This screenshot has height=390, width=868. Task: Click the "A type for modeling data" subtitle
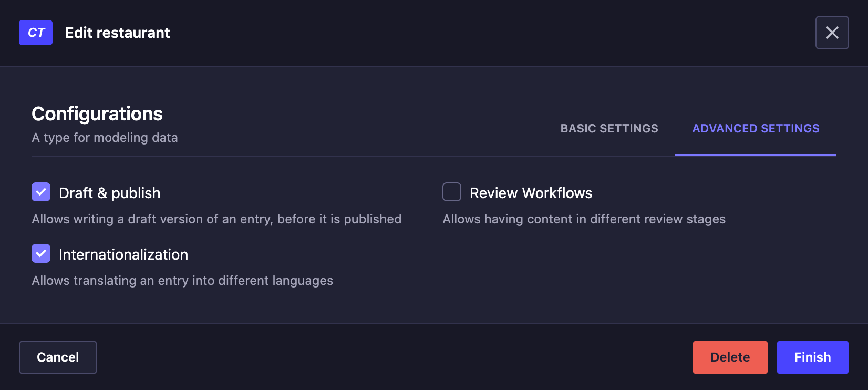tap(105, 138)
